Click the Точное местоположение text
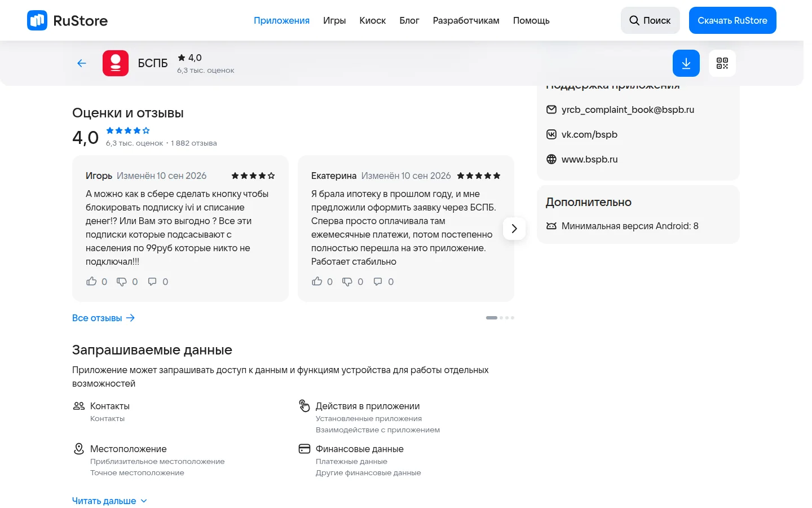 (137, 473)
